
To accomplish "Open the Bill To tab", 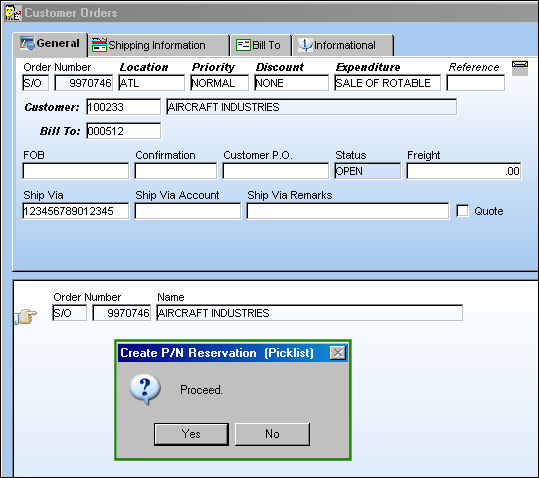I will pos(261,45).
